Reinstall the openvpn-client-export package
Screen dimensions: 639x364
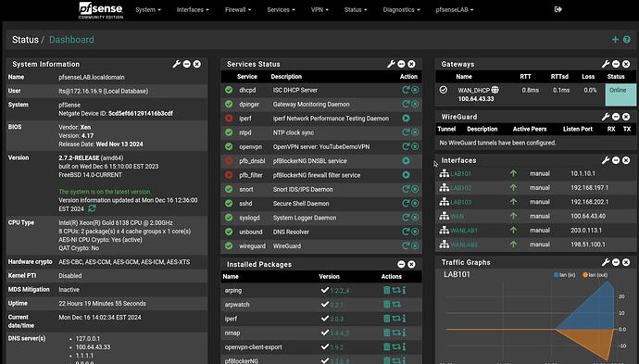point(396,346)
